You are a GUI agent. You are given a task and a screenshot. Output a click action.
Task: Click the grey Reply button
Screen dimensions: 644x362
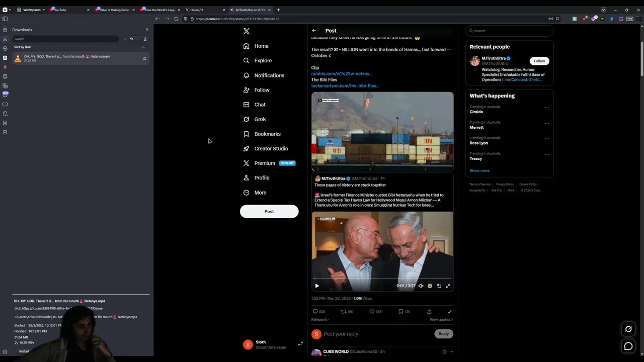tap(443, 334)
